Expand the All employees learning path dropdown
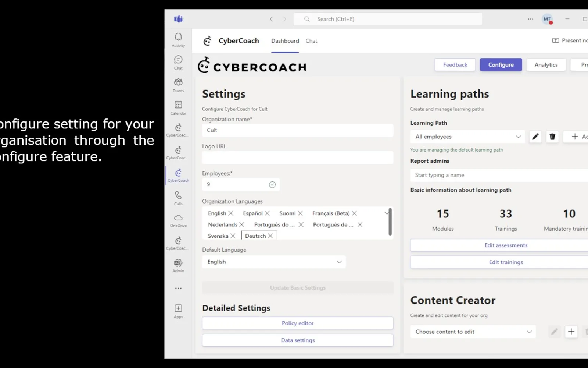This screenshot has width=588, height=368. [468, 137]
